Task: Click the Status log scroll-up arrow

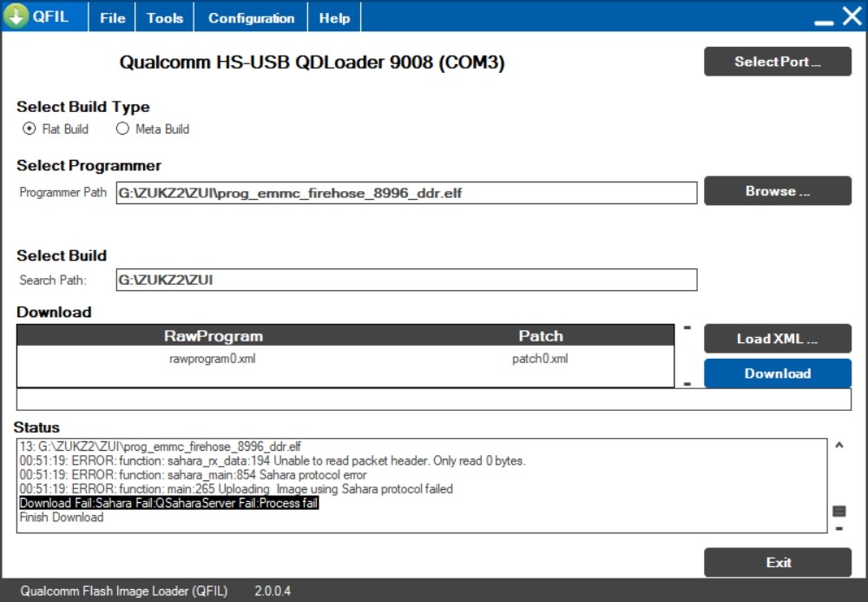Action: coord(839,445)
